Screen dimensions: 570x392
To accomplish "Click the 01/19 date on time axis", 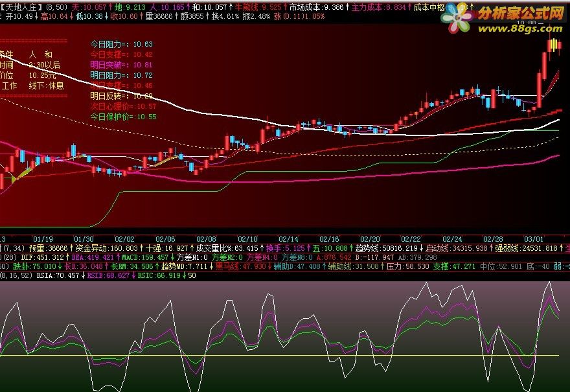I will tap(43, 239).
